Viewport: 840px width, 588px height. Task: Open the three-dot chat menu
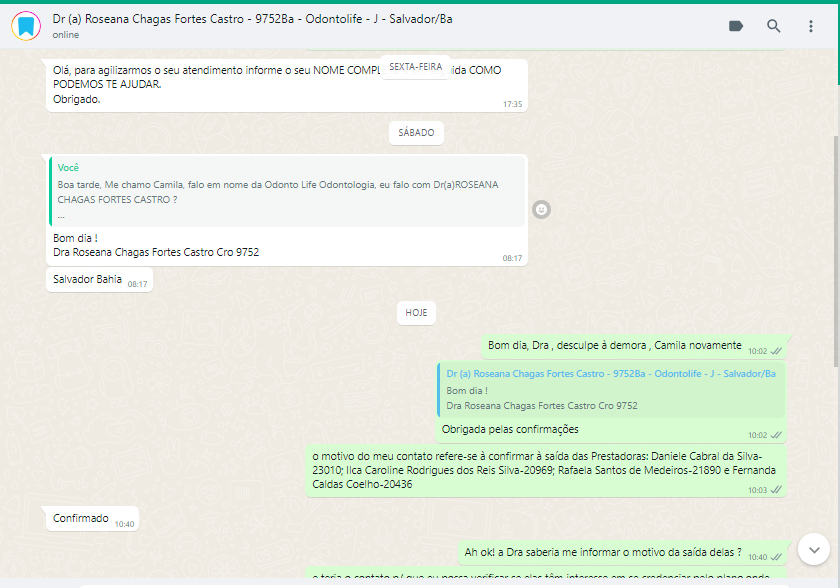tap(811, 26)
